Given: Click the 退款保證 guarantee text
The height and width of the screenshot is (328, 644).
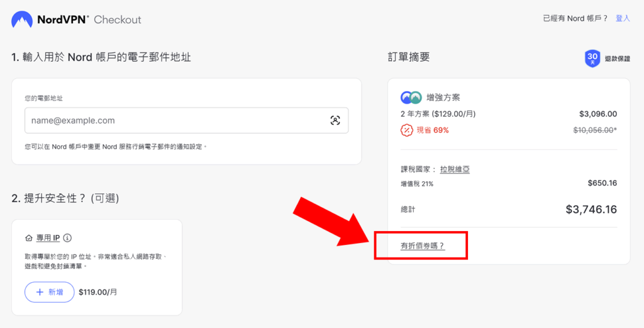Looking at the screenshot, I should tap(618, 59).
